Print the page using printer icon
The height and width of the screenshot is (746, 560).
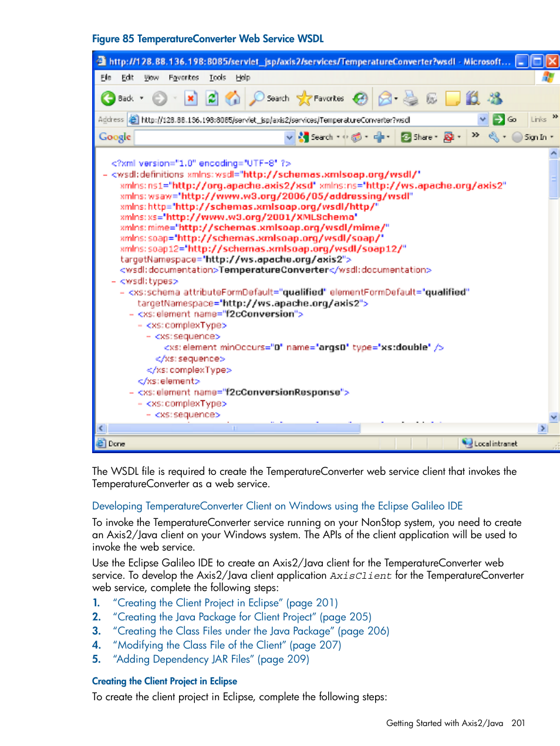411,99
